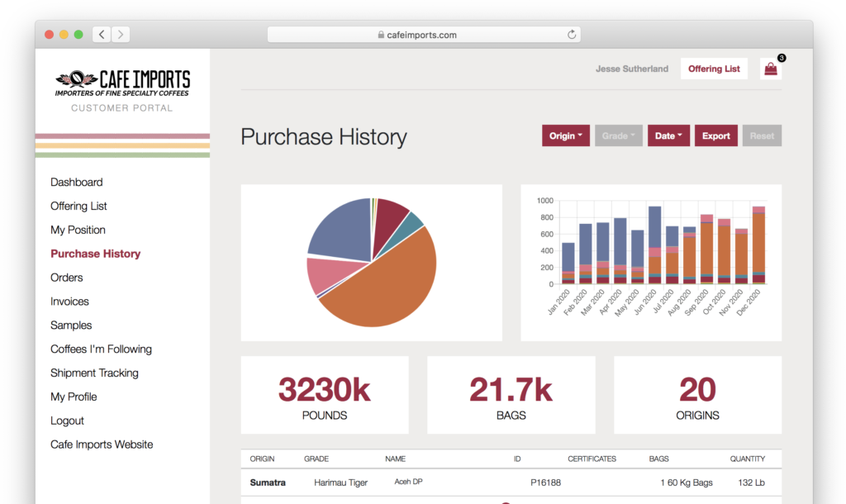The width and height of the screenshot is (846, 504).
Task: Open the Origin filter dropdown
Action: [565, 136]
